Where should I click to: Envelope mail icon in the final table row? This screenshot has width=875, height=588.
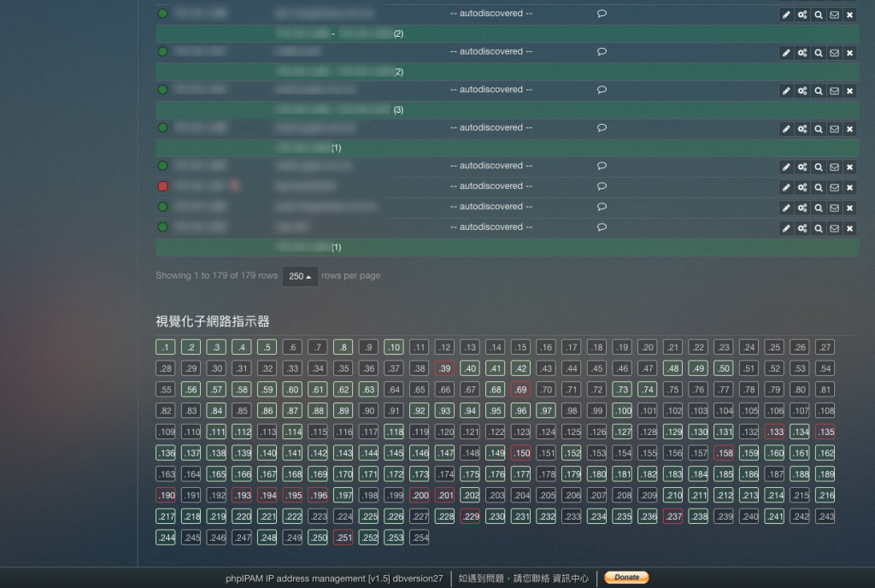coord(834,228)
